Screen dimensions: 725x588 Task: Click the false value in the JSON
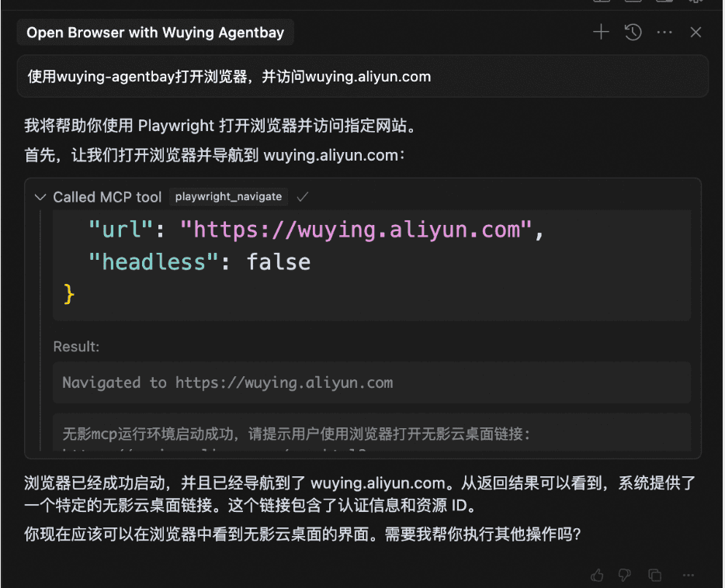pyautogui.click(x=279, y=262)
